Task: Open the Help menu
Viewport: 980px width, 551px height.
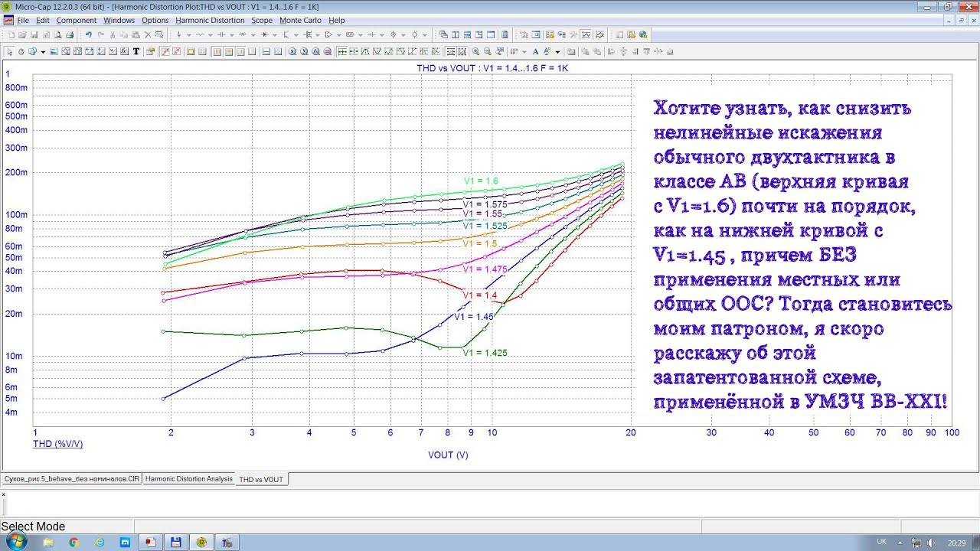Action: 337,21
